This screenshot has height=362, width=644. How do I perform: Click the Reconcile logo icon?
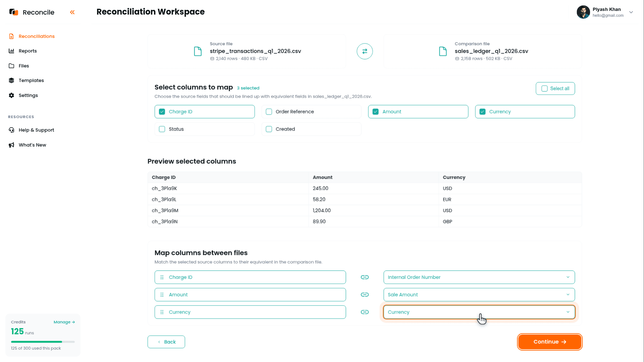coord(14,12)
